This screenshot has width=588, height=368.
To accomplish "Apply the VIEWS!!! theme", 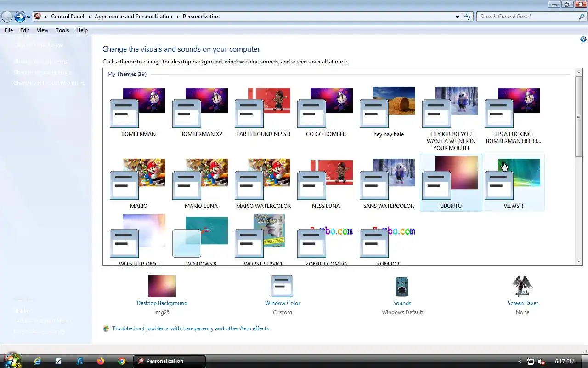I will [513, 183].
